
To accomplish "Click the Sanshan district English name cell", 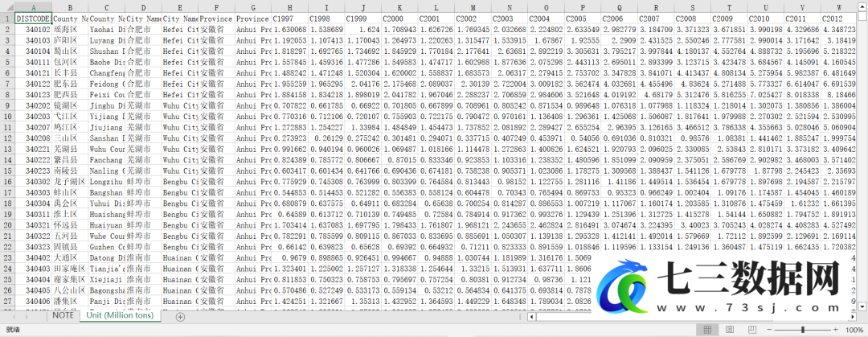I will tap(106, 138).
